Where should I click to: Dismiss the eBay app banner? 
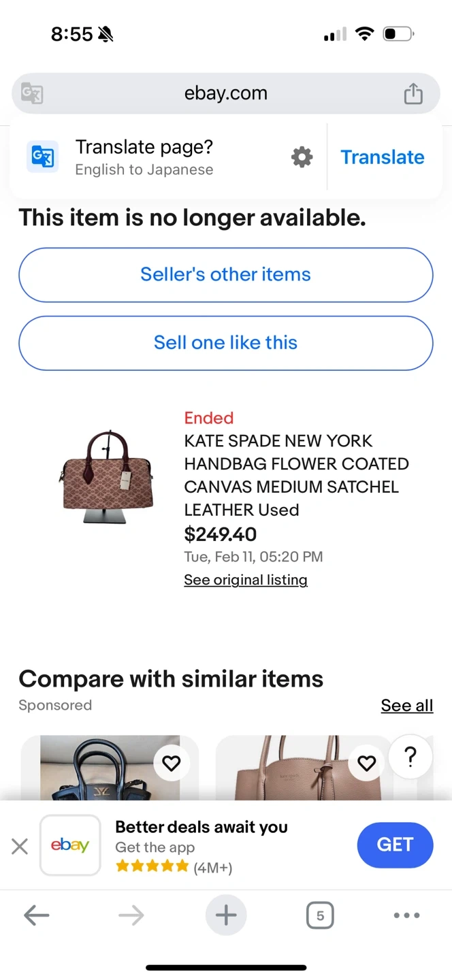click(x=20, y=846)
